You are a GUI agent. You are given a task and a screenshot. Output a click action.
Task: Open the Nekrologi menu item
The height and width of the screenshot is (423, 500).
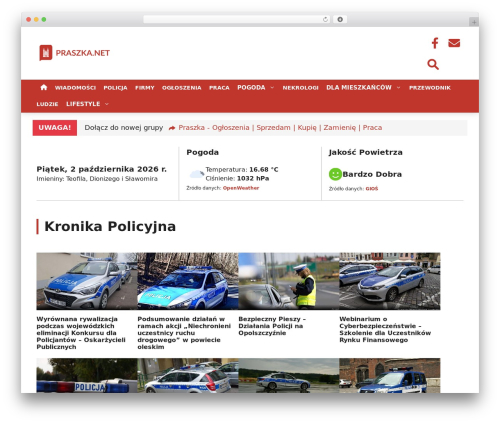coord(301,88)
